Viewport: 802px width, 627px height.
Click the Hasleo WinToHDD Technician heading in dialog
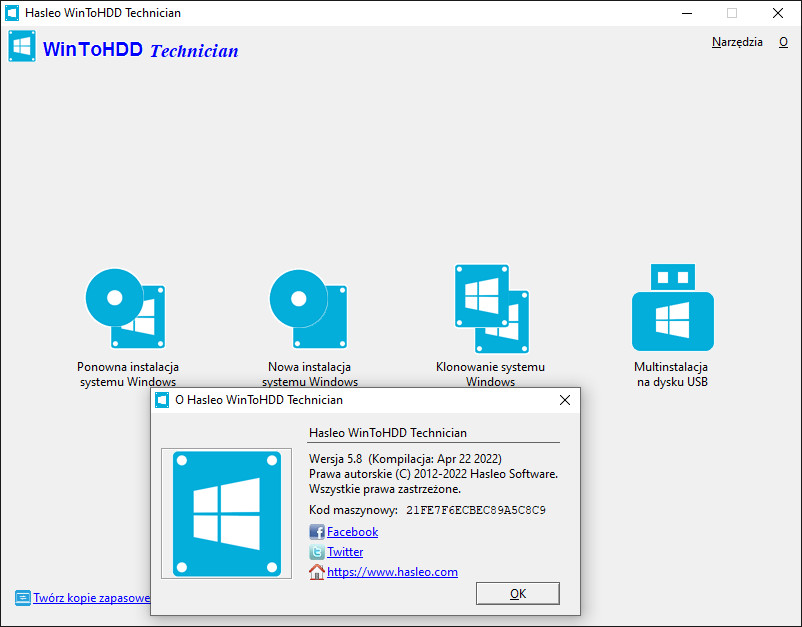(x=388, y=433)
